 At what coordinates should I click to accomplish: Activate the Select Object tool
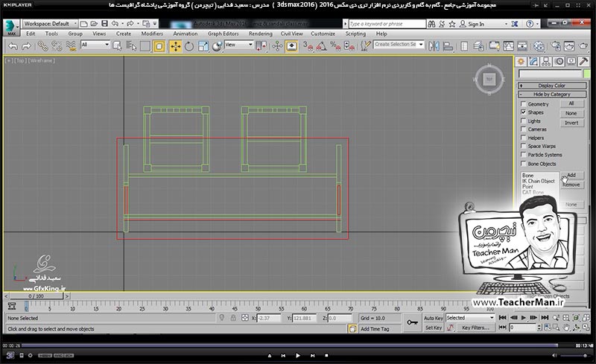(x=118, y=46)
